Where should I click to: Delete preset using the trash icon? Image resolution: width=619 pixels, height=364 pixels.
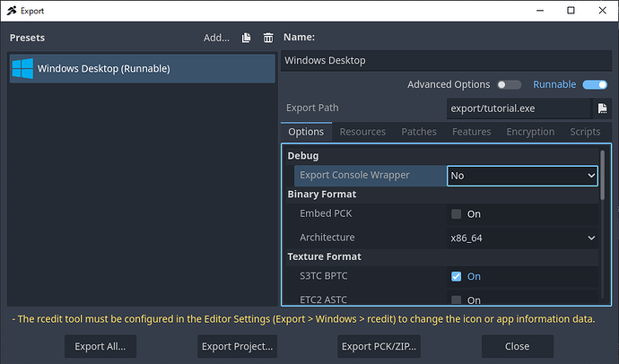[268, 38]
